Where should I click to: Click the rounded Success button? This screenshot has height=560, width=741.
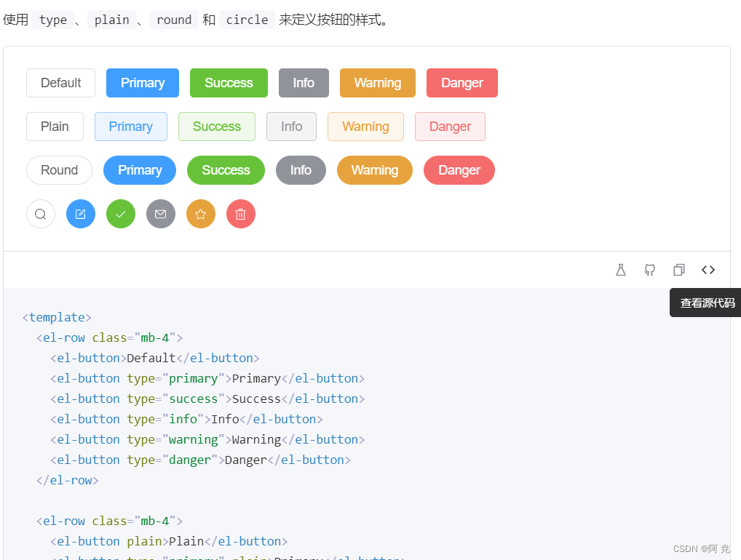(226, 170)
